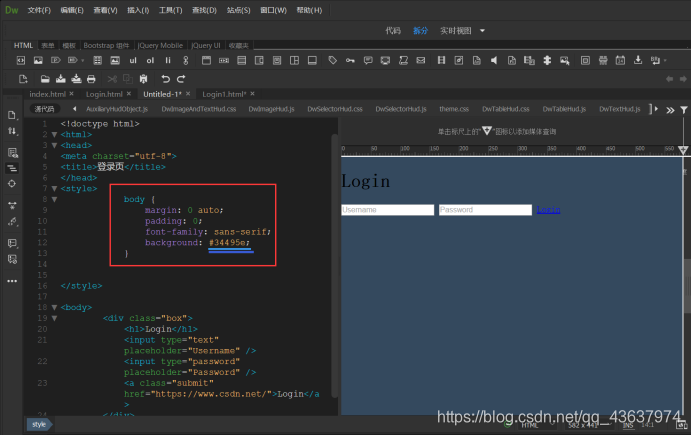Viewport: 691px width, 436px height.
Task: Switch to 实时视图 live view
Action: coord(456,30)
